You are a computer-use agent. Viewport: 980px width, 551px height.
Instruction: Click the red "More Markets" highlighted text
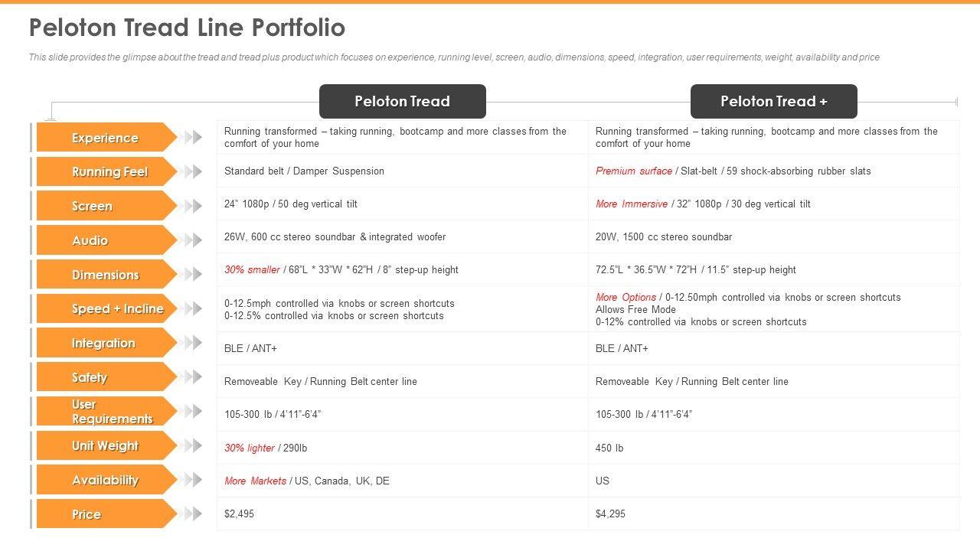255,481
